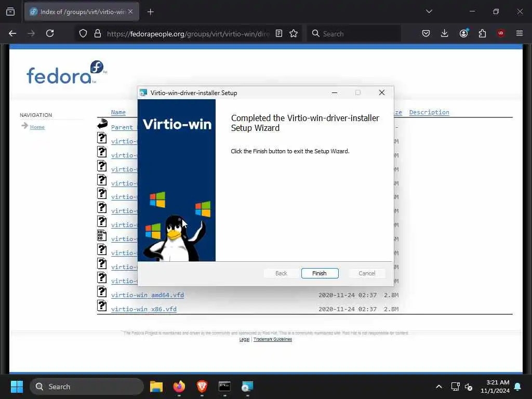Sort listing by Name column link
This screenshot has height=399, width=532.
pos(118,112)
